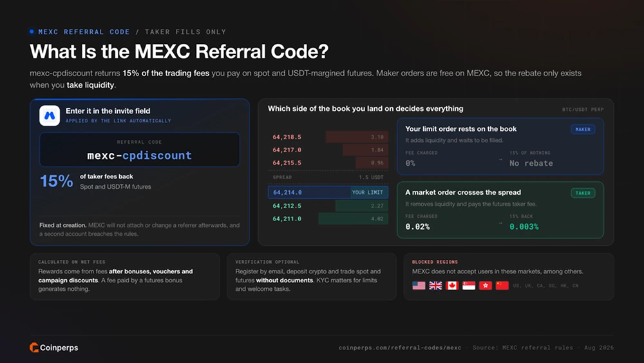
Task: Click the 64,218.5 ask price
Action: tap(287, 137)
